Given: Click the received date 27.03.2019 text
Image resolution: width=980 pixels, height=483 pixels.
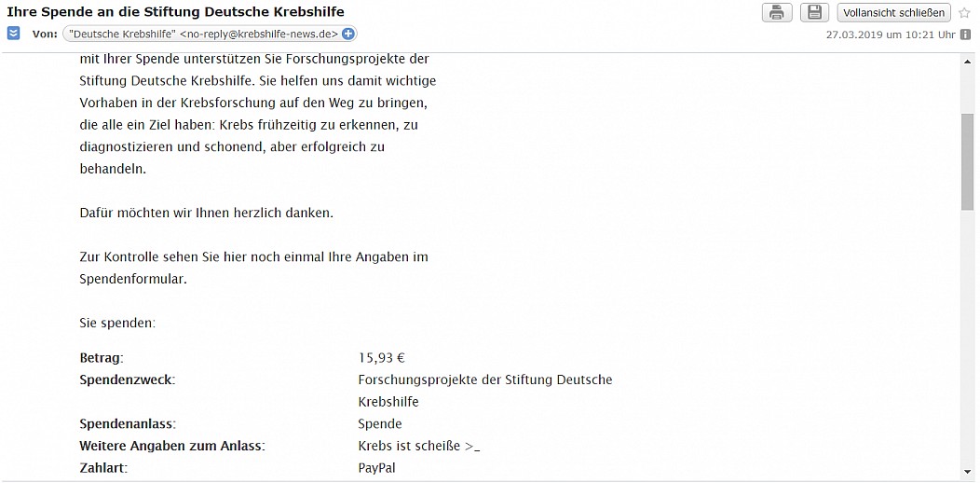Looking at the screenshot, I should pos(853,35).
